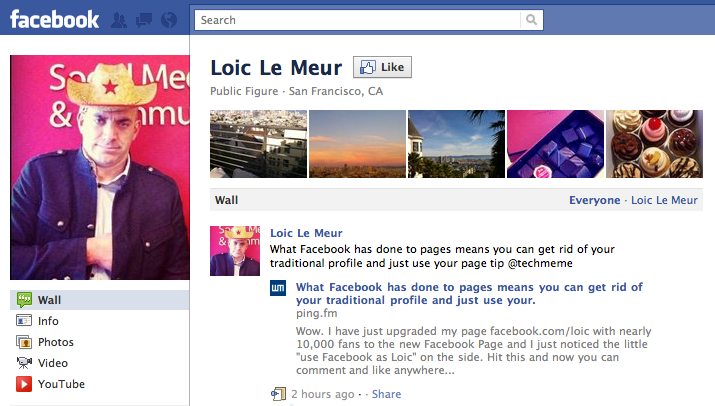Filter wall posts by Everyone
Viewport: 715px width, 406px height.
pyautogui.click(x=594, y=200)
